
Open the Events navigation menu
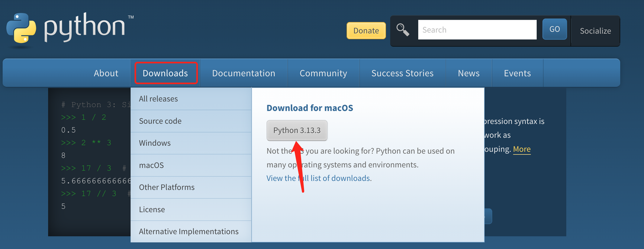pos(517,73)
